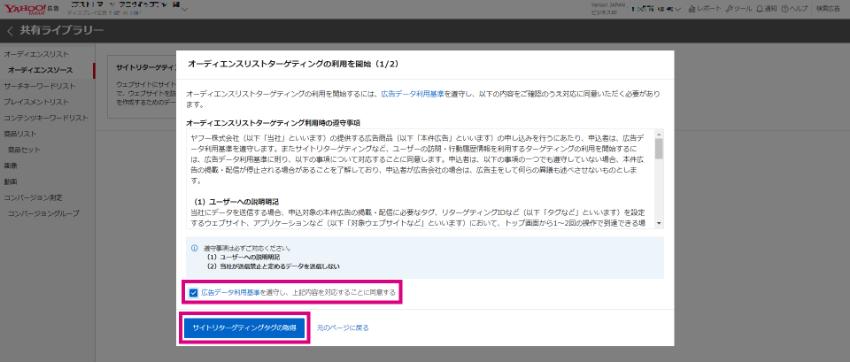Image resolution: width=850 pixels, height=363 pixels.
Task: Click 元のページに戻る link
Action: 343,328
